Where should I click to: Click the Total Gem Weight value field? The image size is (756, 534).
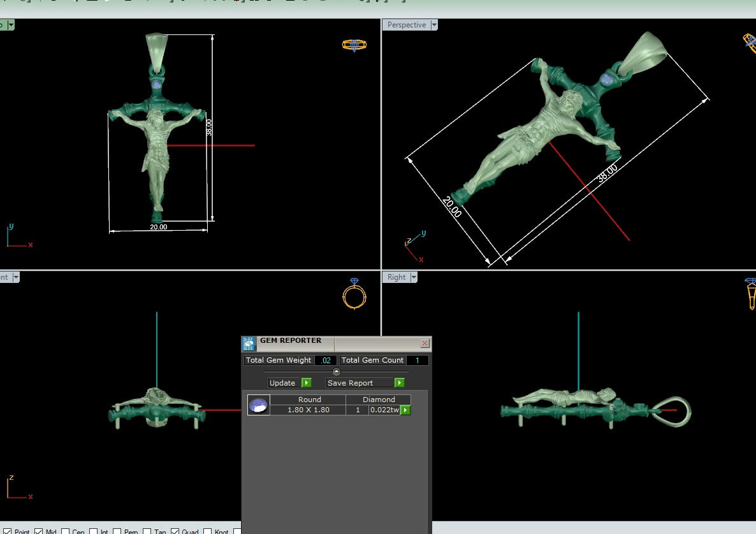pos(325,361)
